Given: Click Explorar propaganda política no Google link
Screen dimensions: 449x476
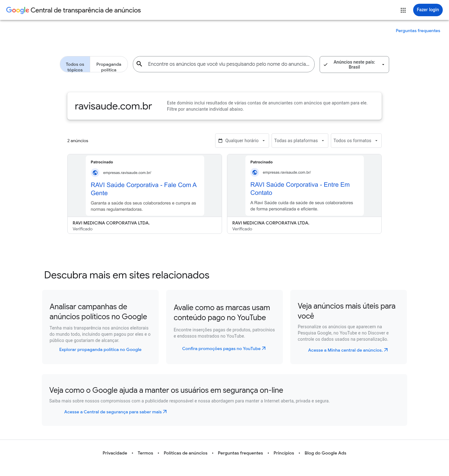Looking at the screenshot, I should (x=100, y=349).
